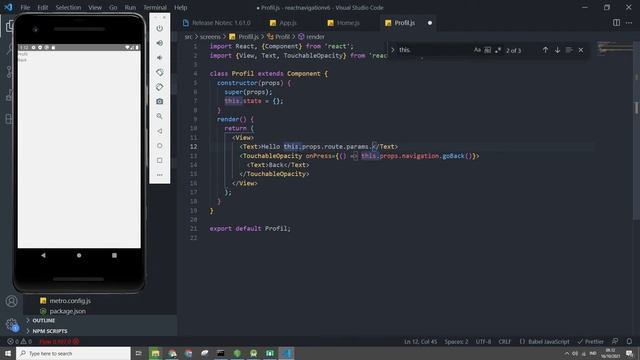Open the Go menu
This screenshot has height=360, width=640.
pos(113,7)
